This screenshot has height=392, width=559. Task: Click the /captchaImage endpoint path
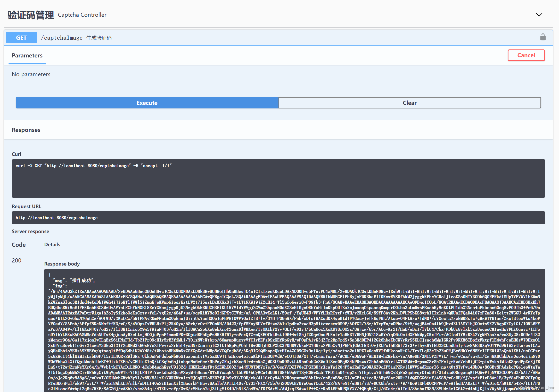pyautogui.click(x=62, y=38)
